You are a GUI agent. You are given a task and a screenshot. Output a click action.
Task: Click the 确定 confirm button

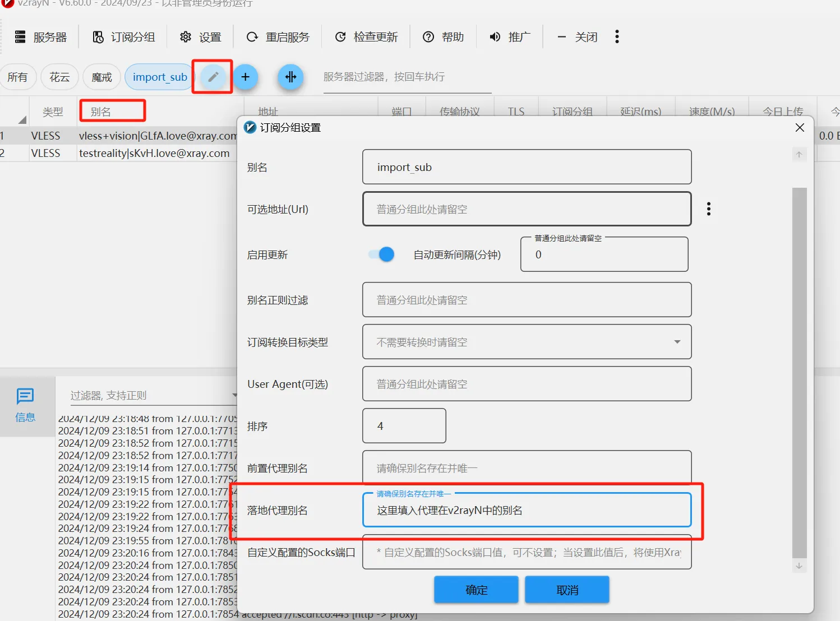click(x=476, y=590)
